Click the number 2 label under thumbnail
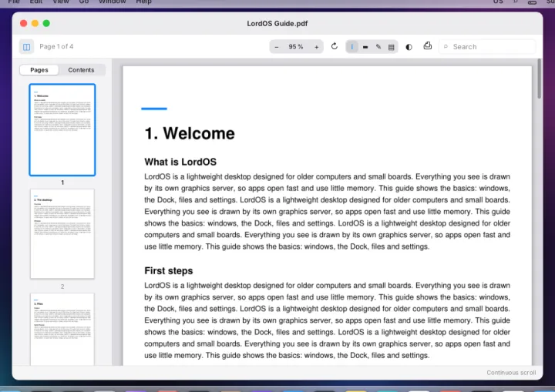 click(62, 286)
